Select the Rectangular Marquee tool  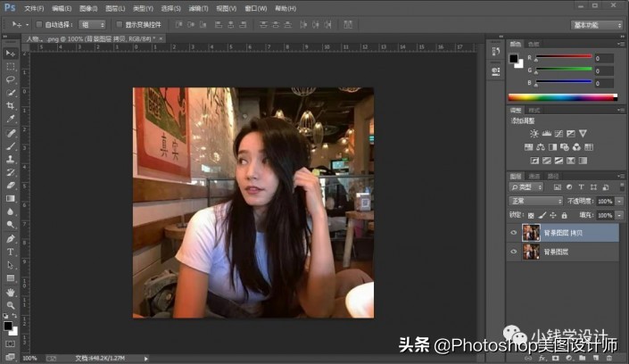(x=11, y=66)
